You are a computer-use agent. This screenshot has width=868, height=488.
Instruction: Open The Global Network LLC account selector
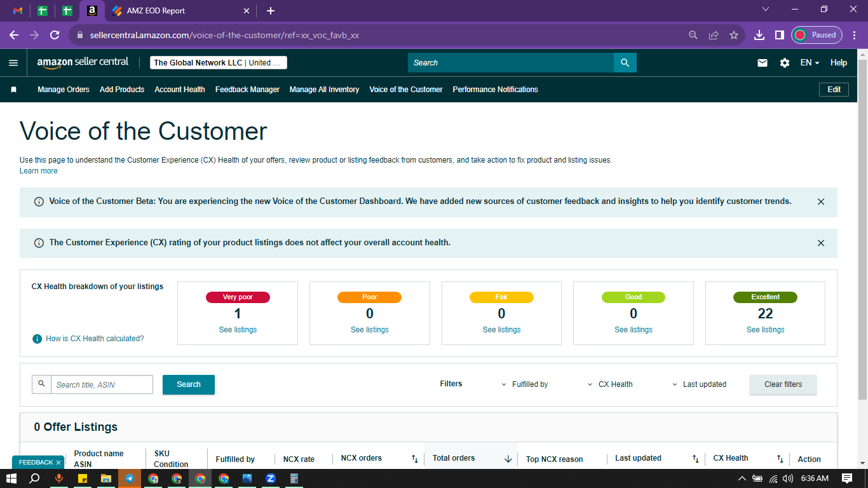(219, 63)
